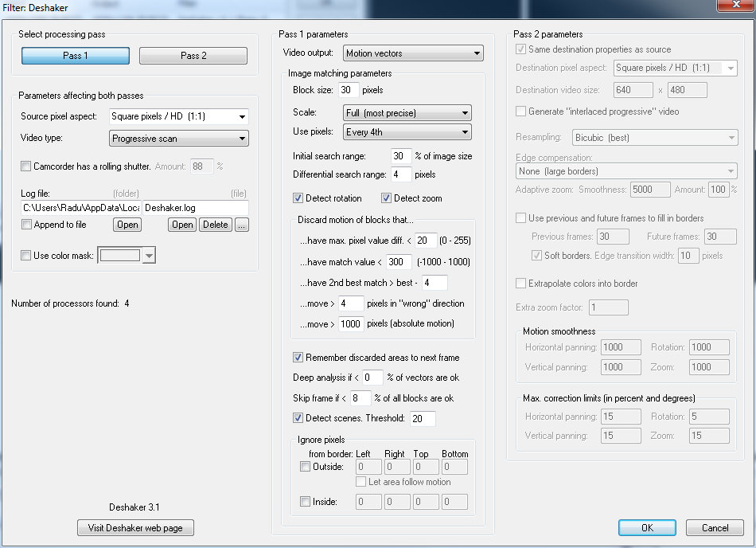Click Deep analysis percentage field
The width and height of the screenshot is (756, 548).
click(372, 378)
